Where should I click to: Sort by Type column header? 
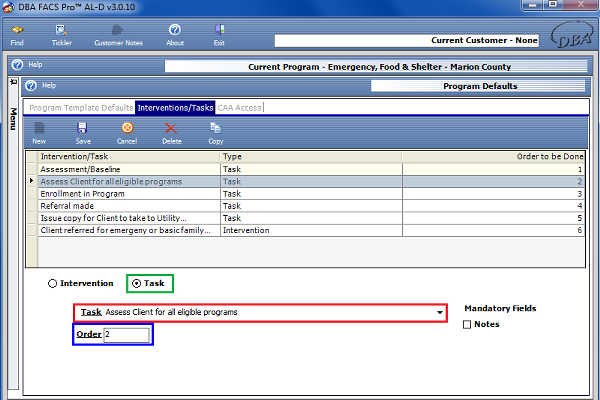click(311, 157)
